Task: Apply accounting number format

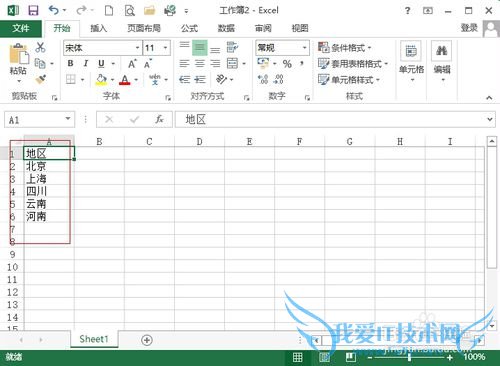Action: click(x=263, y=63)
